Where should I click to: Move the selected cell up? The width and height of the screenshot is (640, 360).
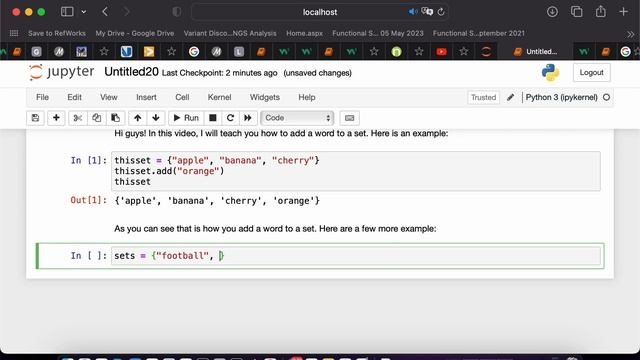[x=138, y=118]
